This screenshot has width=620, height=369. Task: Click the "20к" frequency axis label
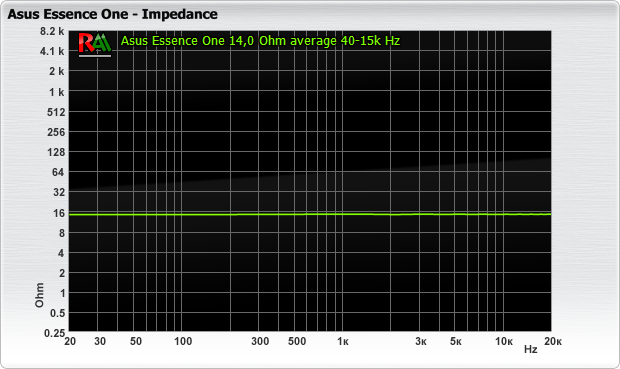pos(553,341)
